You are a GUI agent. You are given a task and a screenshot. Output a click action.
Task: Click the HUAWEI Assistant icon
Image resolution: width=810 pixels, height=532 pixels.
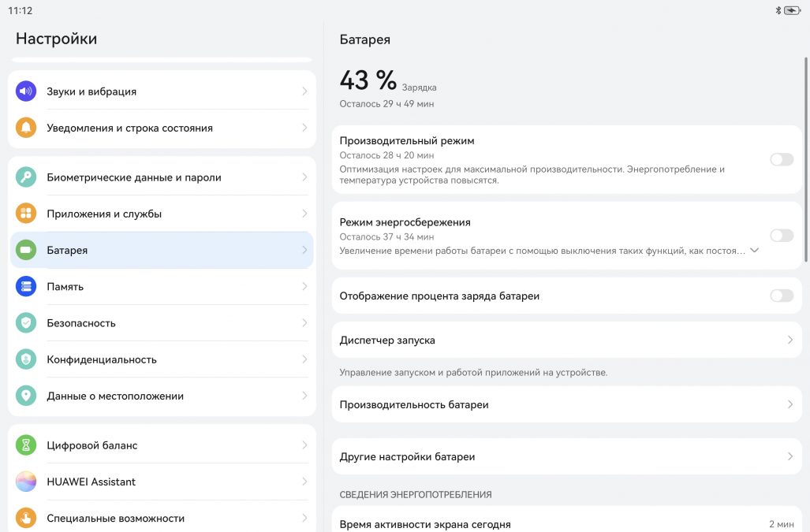(x=26, y=482)
